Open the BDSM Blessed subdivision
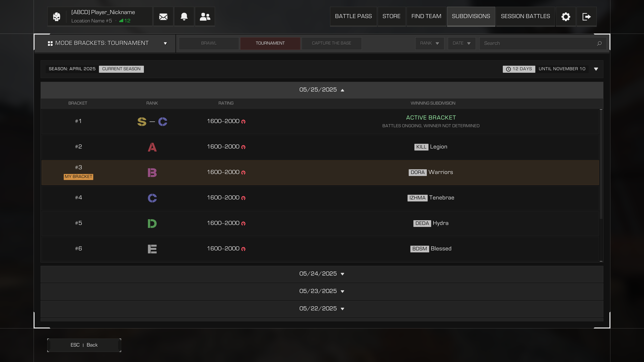Viewport: 644px width, 362px height. pos(431,249)
